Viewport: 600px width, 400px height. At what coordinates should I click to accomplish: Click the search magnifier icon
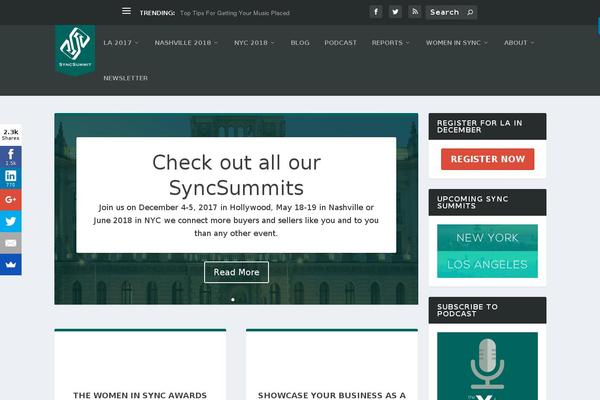pos(470,13)
